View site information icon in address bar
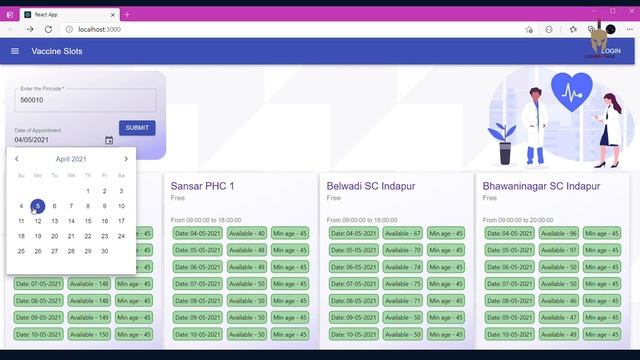This screenshot has width=640, height=360. (69, 29)
